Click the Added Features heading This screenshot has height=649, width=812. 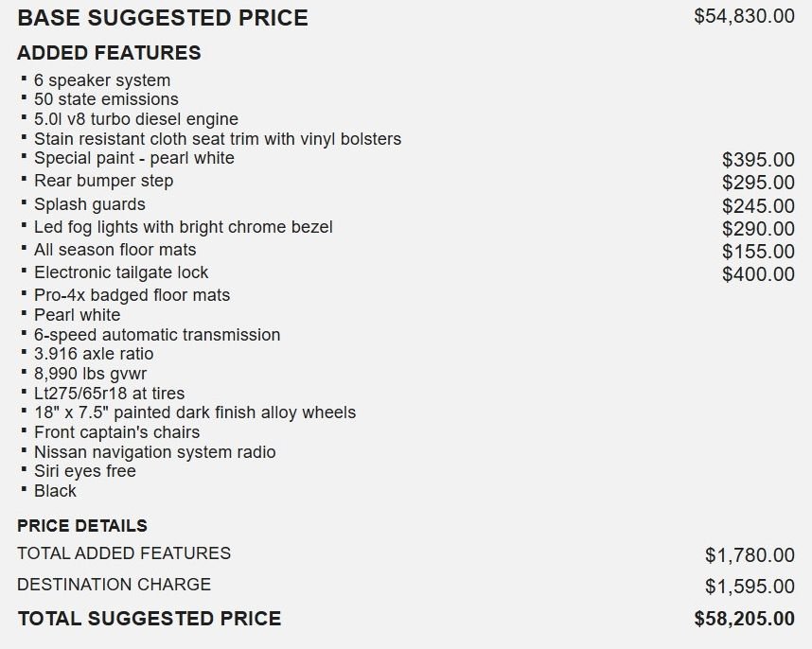pos(109,53)
